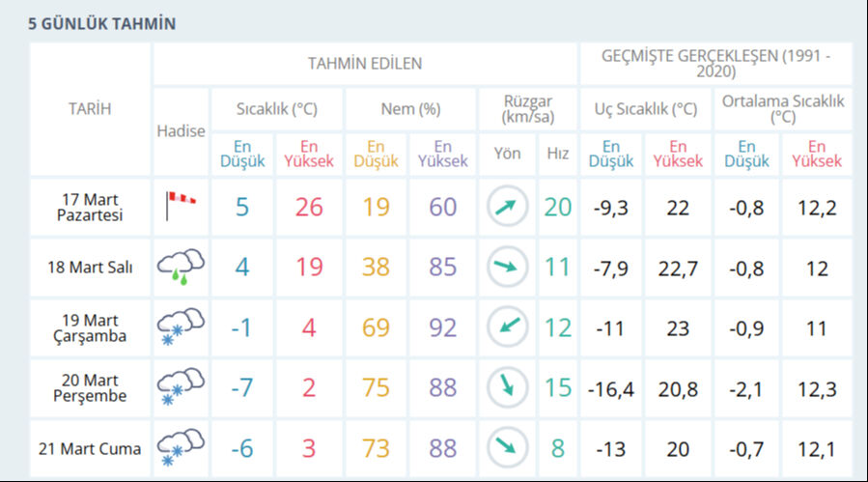Click the '17 Mart Pazartesi' date cell
This screenshot has height=482, width=868.
[90, 208]
